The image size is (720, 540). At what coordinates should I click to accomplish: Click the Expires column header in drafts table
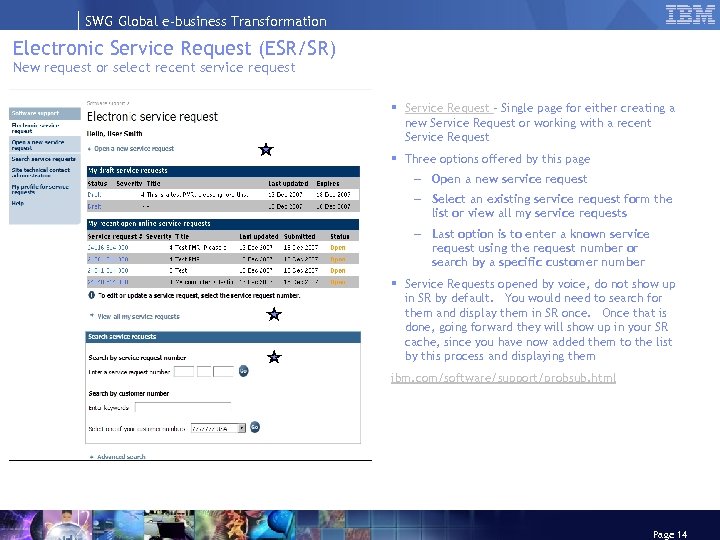(328, 183)
